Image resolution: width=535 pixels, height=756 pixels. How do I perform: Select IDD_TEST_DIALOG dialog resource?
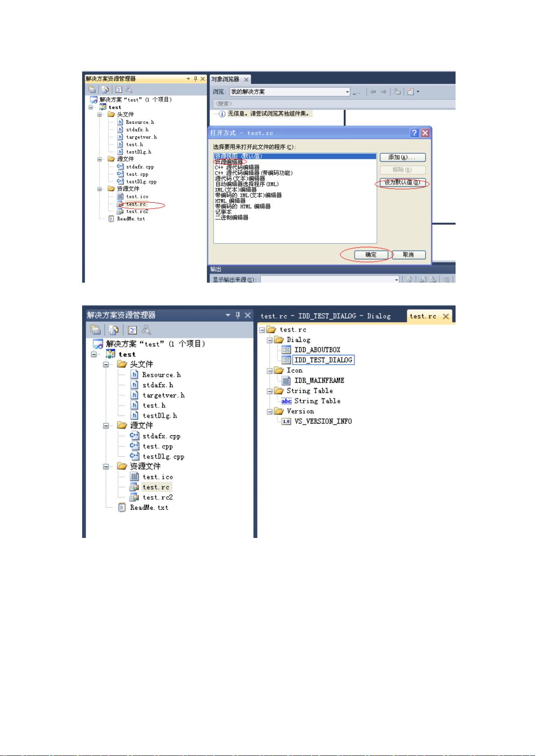click(323, 360)
